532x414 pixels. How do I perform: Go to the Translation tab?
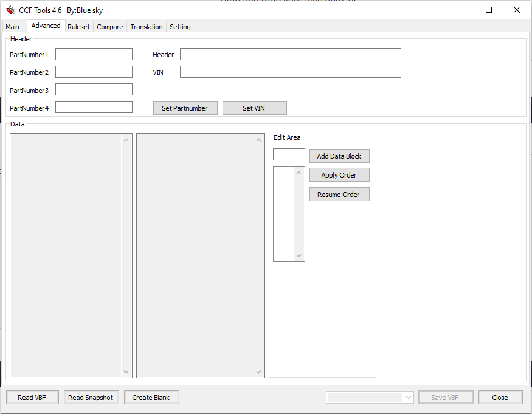[147, 27]
